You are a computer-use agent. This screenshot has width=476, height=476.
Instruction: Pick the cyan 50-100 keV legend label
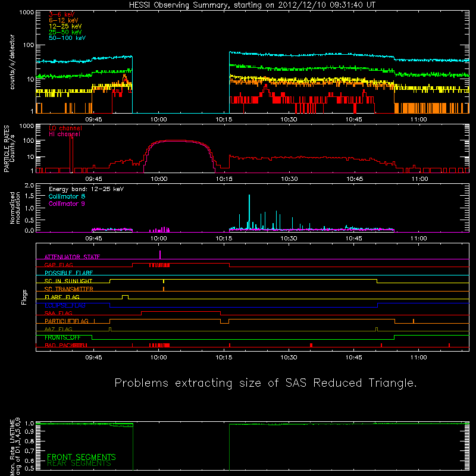pyautogui.click(x=67, y=38)
